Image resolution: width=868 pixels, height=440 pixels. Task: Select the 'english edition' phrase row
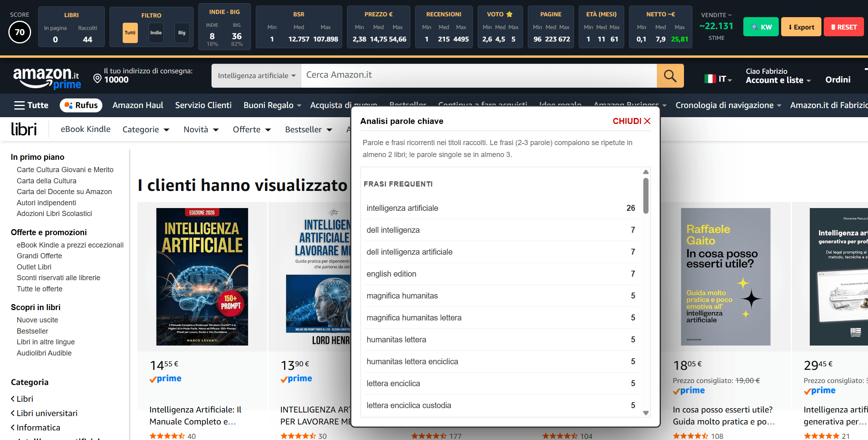(501, 274)
